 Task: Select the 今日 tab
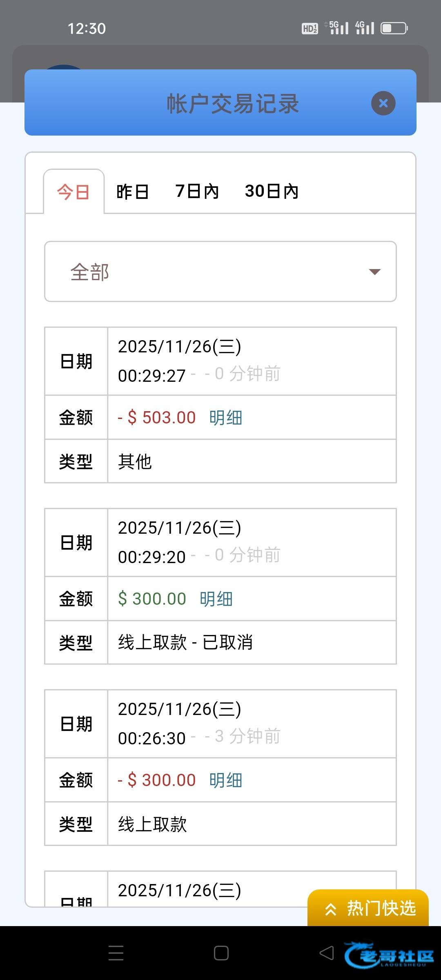click(x=73, y=192)
